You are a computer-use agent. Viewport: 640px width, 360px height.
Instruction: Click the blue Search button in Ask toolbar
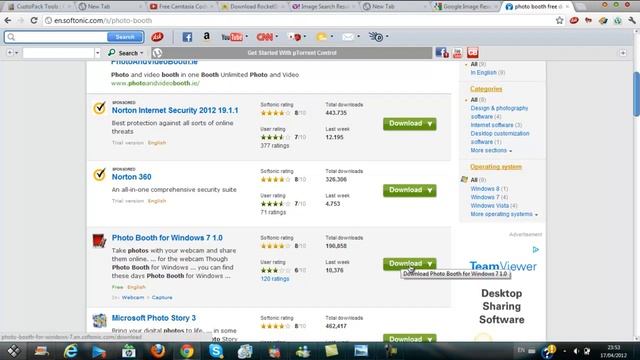(x=125, y=37)
